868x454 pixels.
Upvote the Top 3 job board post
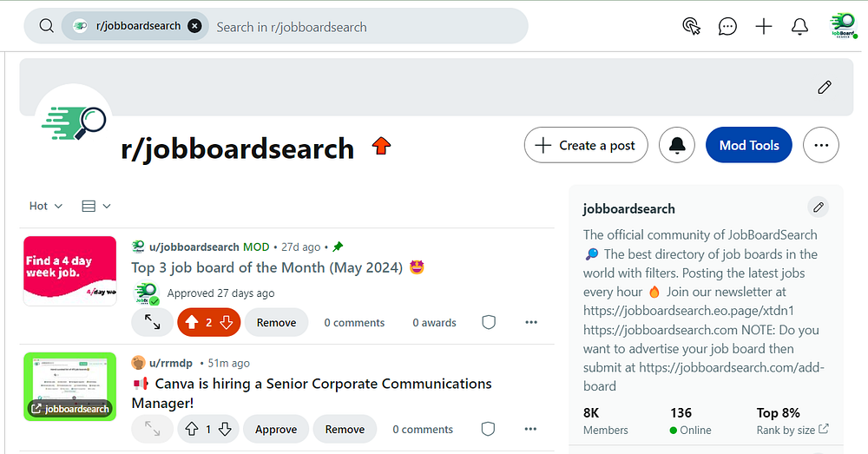tap(192, 323)
